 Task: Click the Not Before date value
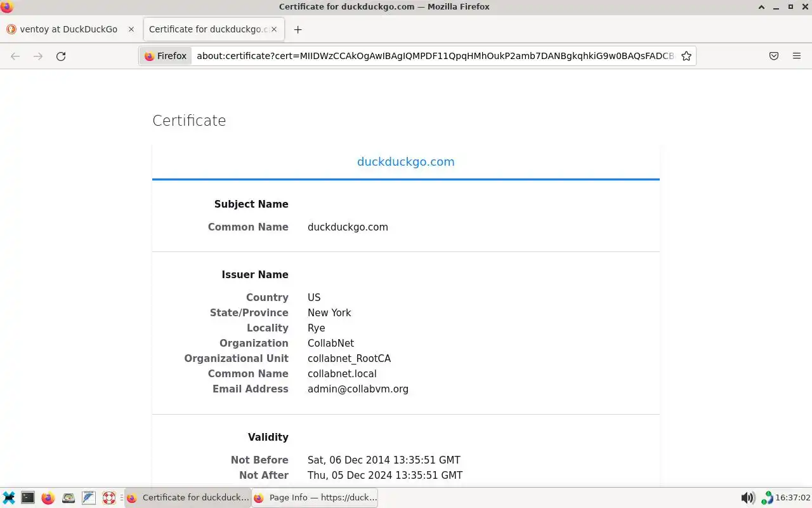coord(384,460)
